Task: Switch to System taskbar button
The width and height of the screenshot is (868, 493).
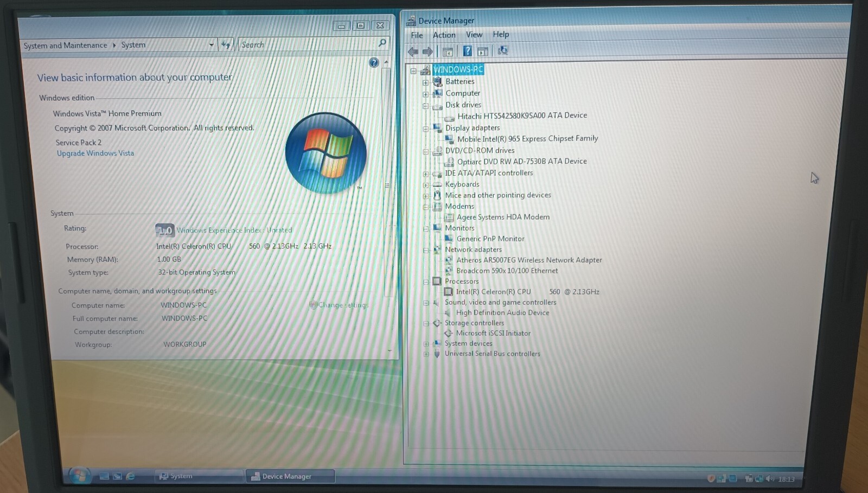Action: click(198, 476)
